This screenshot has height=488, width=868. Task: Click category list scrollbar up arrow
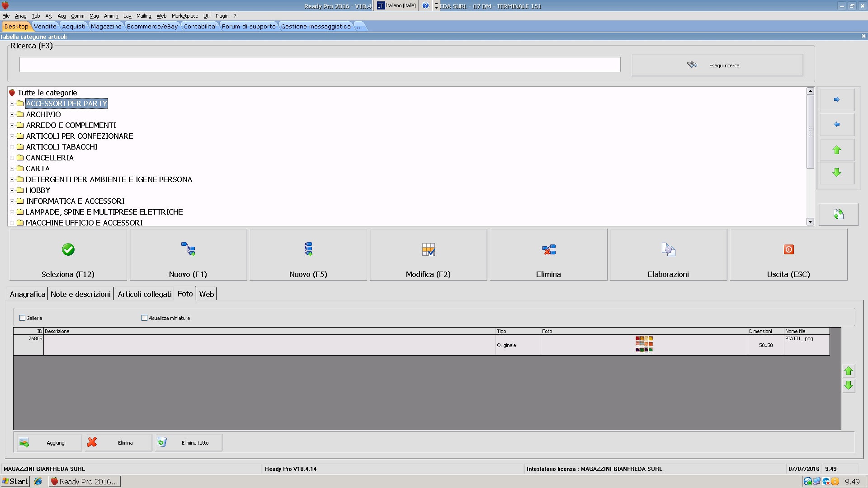point(810,91)
